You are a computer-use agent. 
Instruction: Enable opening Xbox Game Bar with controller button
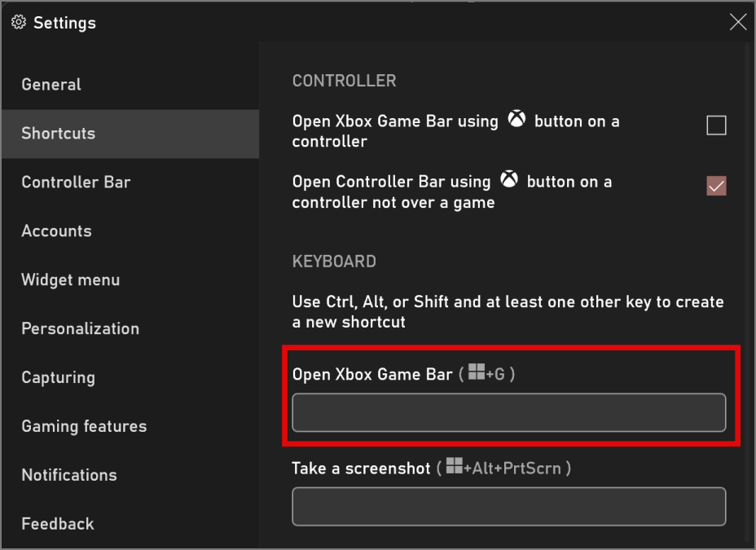coord(716,125)
